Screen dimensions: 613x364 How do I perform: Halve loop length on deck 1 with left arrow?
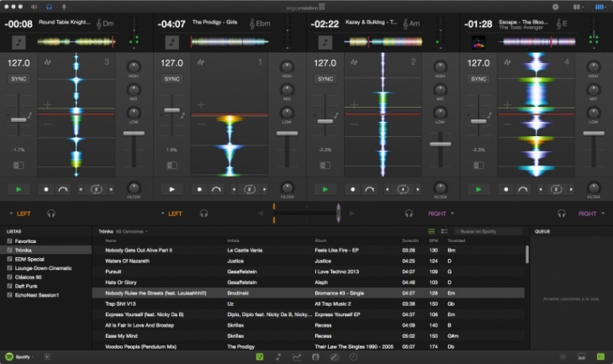click(x=234, y=189)
